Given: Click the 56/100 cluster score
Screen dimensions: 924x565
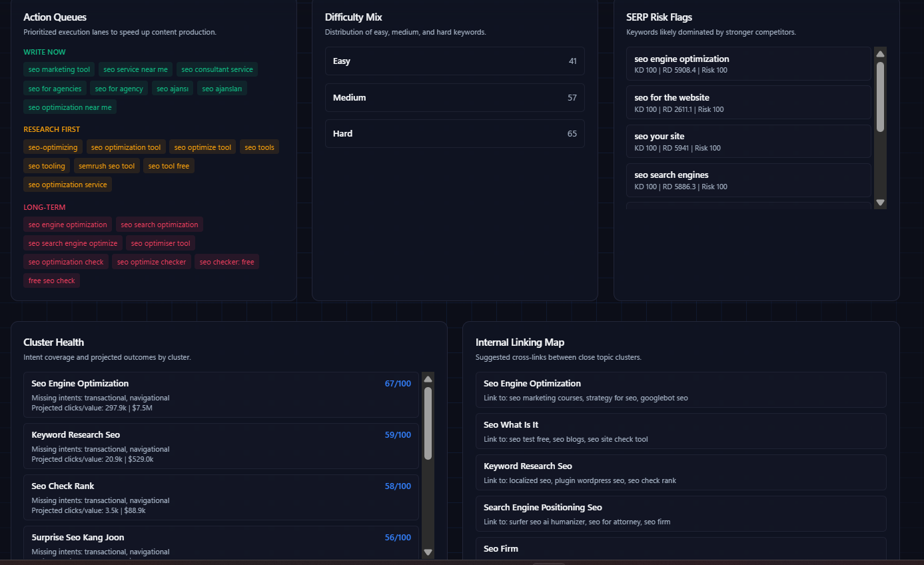Looking at the screenshot, I should pos(398,538).
